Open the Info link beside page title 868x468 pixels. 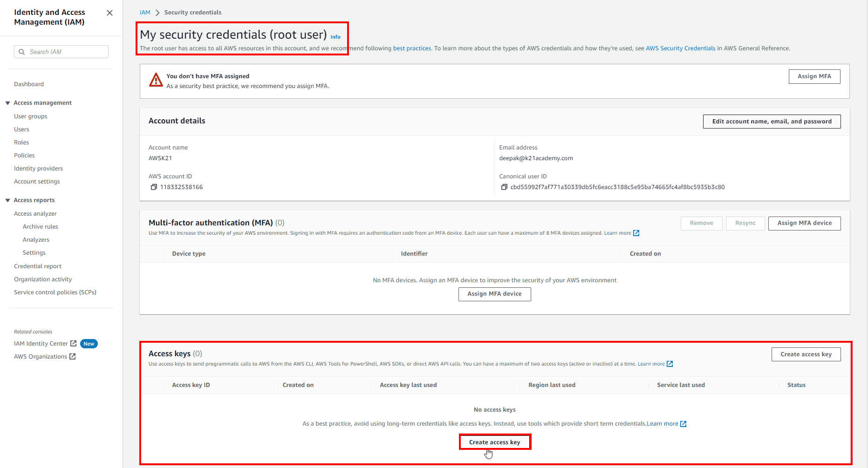coord(335,37)
